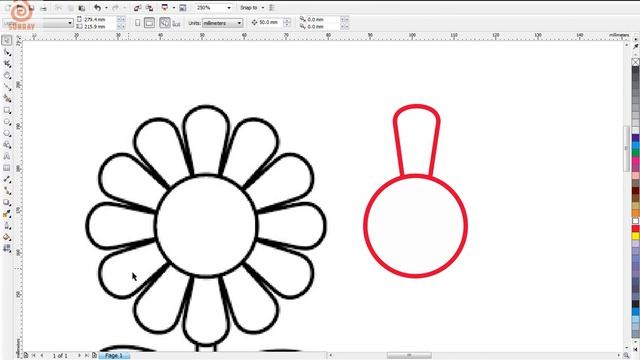Adjust the nudge offset stepper arrows
Viewport: 640px width, 360px height.
coord(287,22)
